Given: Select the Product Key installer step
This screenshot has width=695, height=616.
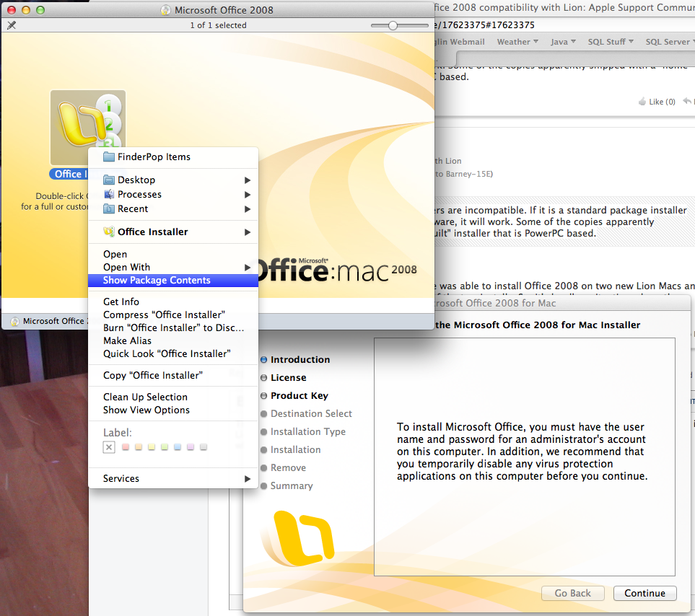Looking at the screenshot, I should tap(300, 396).
